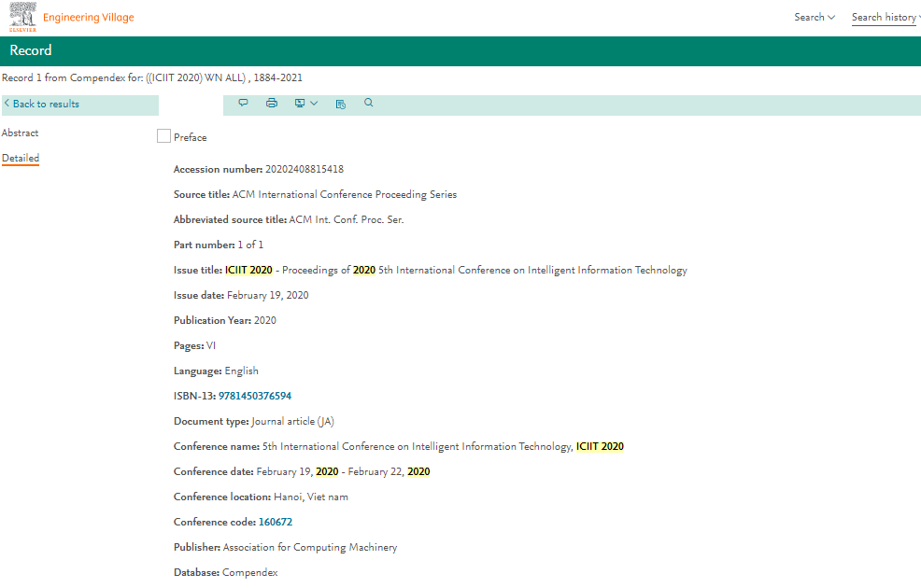Click the Language value English
Screen dimensions: 921x588
(x=241, y=371)
